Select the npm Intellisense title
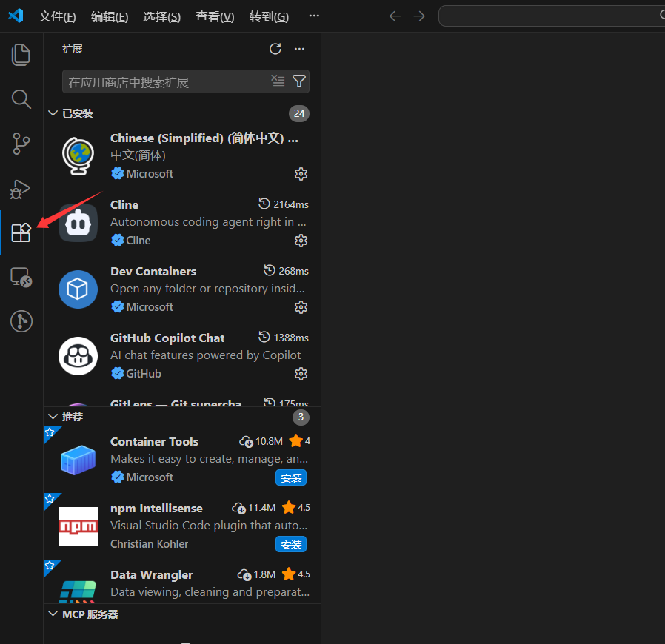665x644 pixels. tap(156, 509)
